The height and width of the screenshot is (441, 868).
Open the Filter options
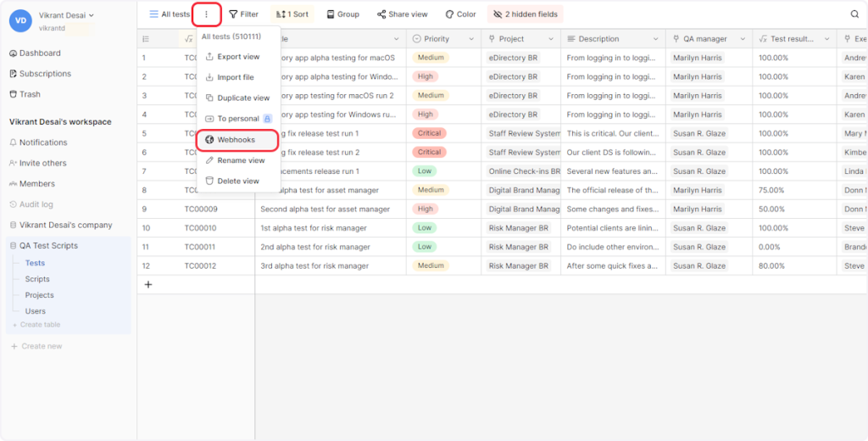[243, 14]
